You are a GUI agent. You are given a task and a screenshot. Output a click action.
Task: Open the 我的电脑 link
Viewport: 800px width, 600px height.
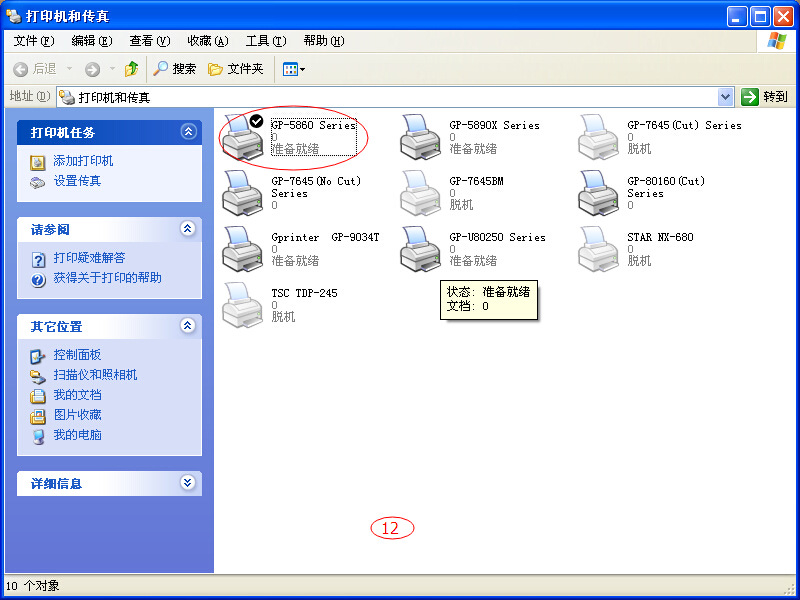[x=78, y=435]
